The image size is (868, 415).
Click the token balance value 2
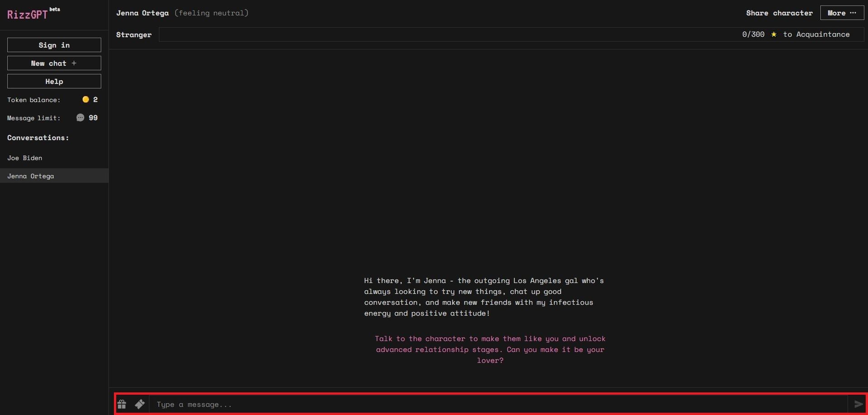[x=95, y=99]
